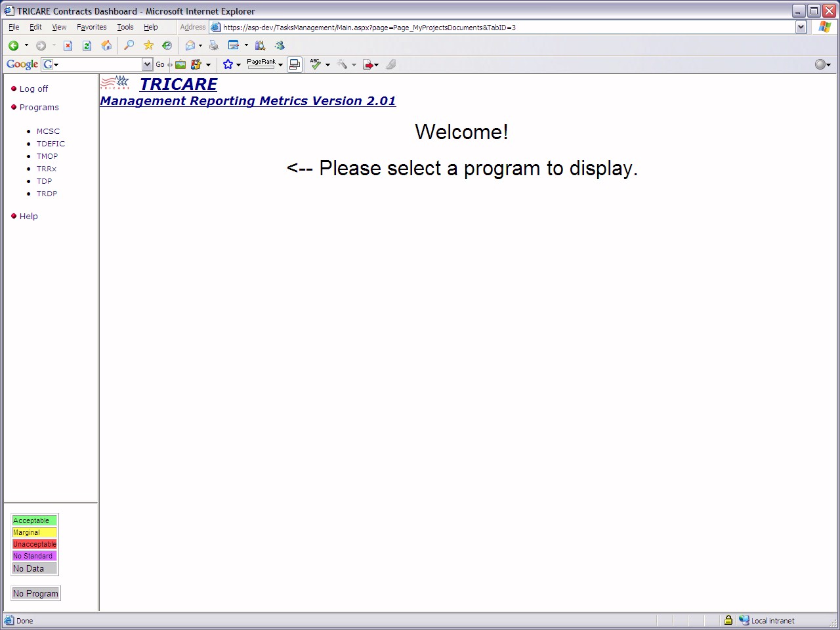Open the Favorites star icon
The height and width of the screenshot is (630, 840).
coord(148,45)
